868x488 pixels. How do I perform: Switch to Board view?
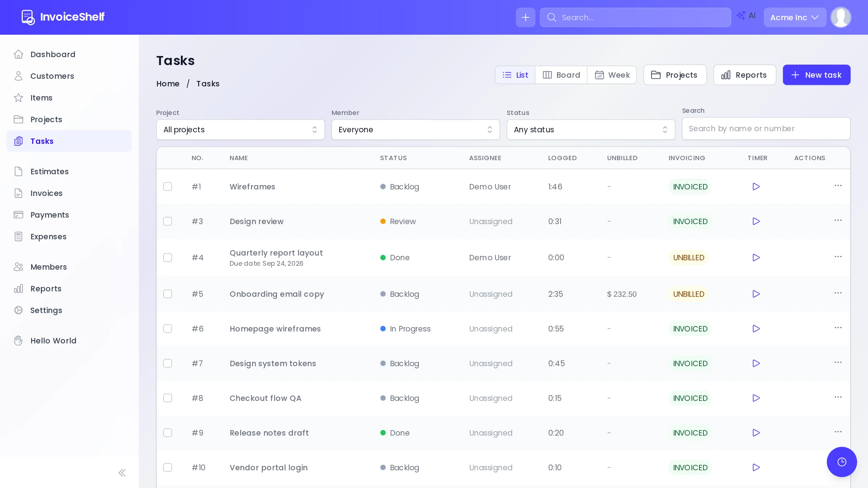(561, 75)
